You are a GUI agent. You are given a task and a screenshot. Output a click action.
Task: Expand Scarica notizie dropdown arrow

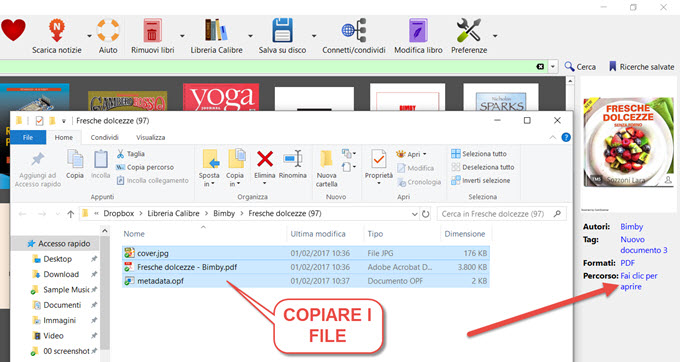pyautogui.click(x=89, y=36)
